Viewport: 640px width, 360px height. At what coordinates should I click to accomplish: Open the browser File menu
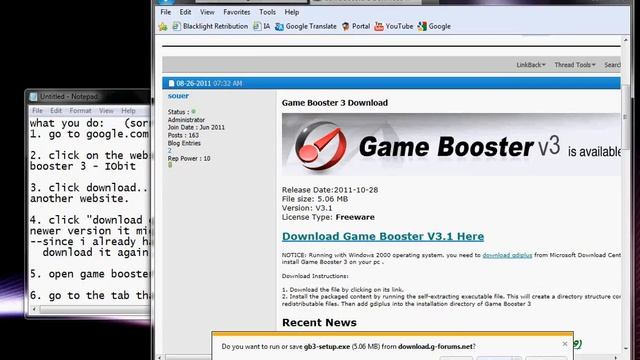click(165, 12)
